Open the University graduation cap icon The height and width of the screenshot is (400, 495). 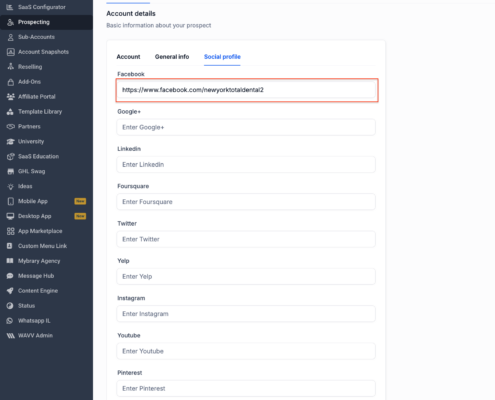point(11,141)
